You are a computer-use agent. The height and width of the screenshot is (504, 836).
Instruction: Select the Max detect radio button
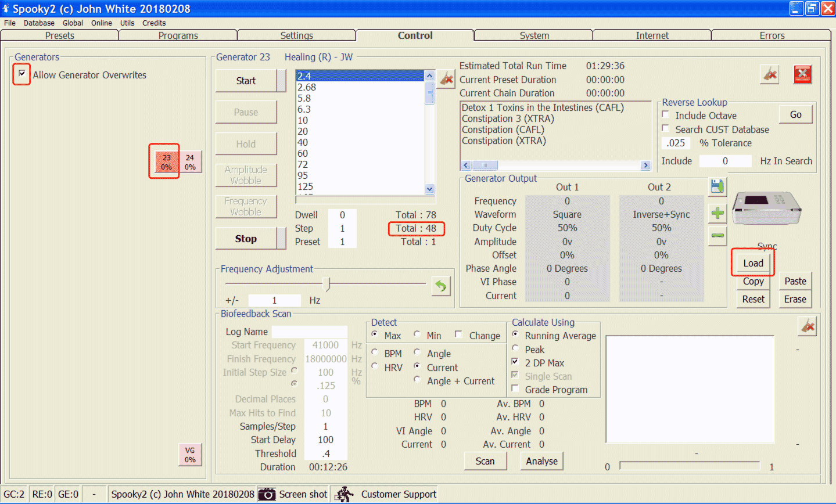(375, 334)
